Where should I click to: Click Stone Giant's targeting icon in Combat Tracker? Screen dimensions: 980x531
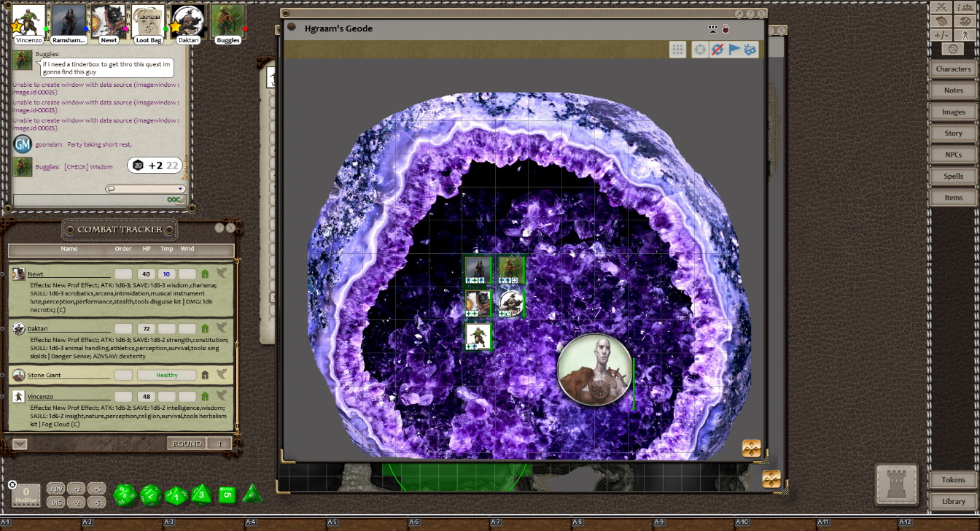[x=222, y=375]
